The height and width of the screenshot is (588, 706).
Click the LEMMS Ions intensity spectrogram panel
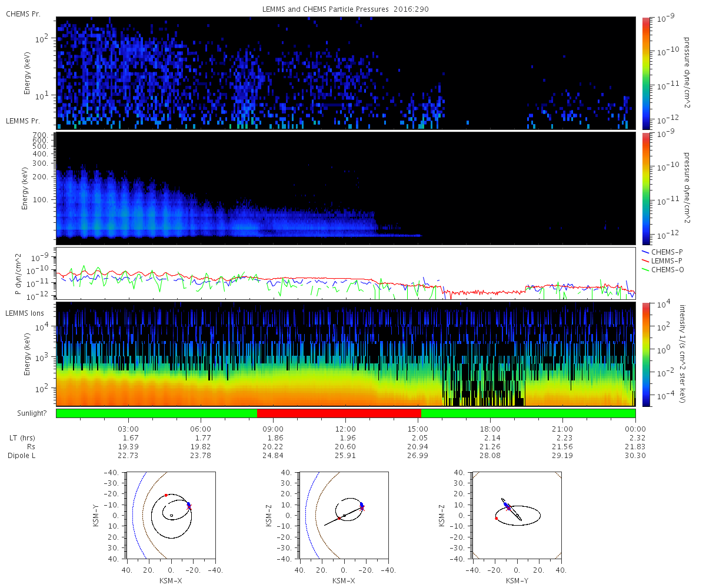pyautogui.click(x=346, y=355)
